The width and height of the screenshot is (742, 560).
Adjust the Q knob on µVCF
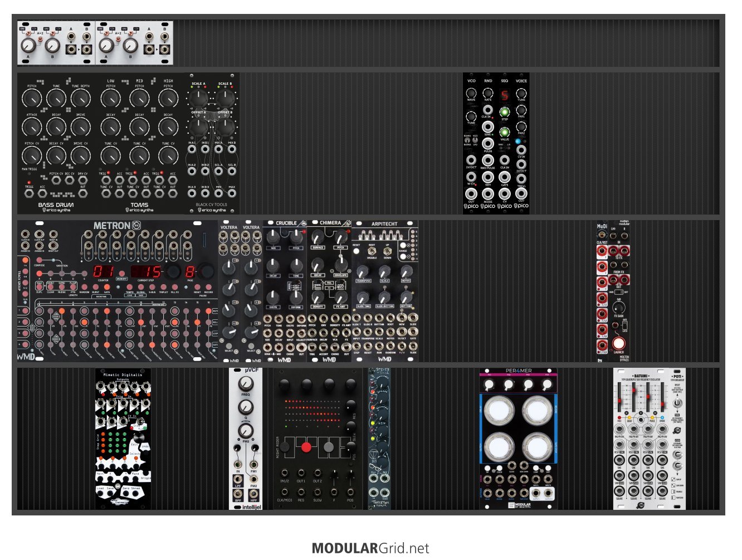point(246,407)
